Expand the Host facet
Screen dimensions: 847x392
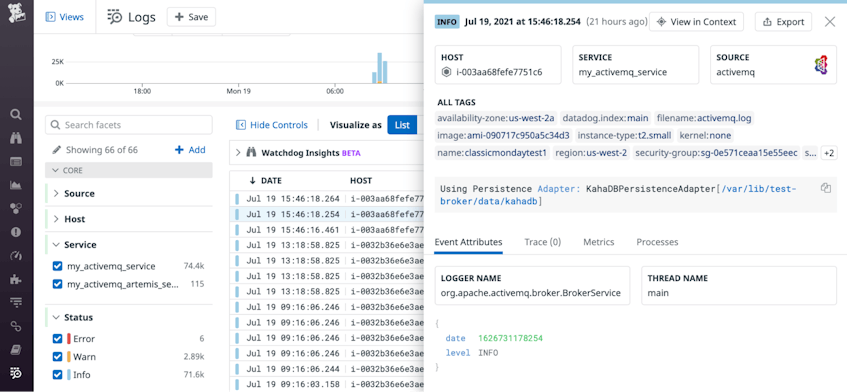click(56, 219)
